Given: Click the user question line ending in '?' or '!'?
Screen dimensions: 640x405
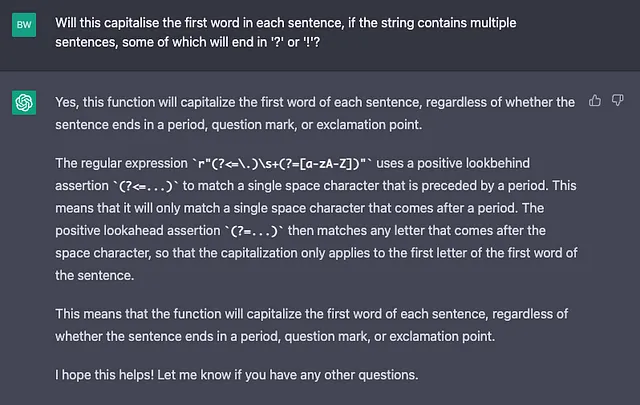Looking at the screenshot, I should coord(188,42).
